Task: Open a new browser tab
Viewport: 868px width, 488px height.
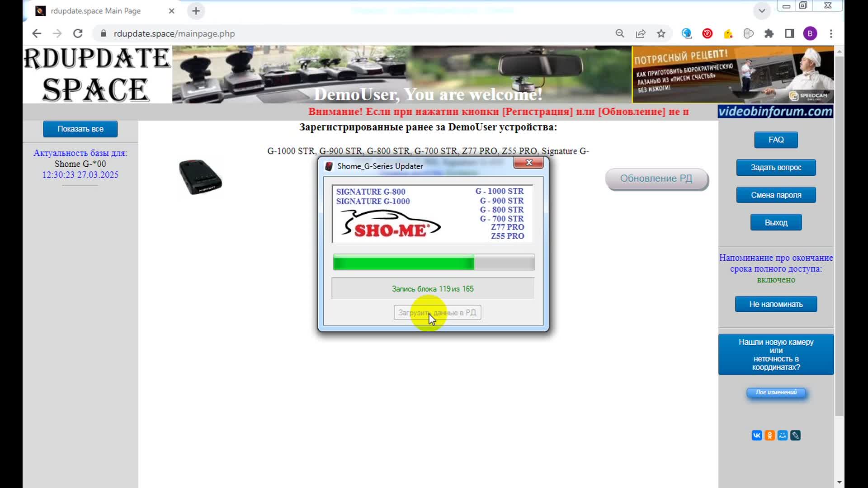Action: click(x=196, y=11)
